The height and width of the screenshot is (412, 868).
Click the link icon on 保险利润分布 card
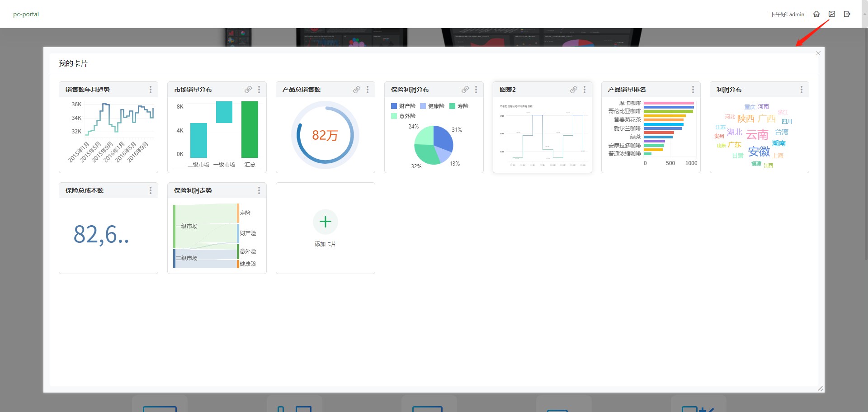[465, 90]
